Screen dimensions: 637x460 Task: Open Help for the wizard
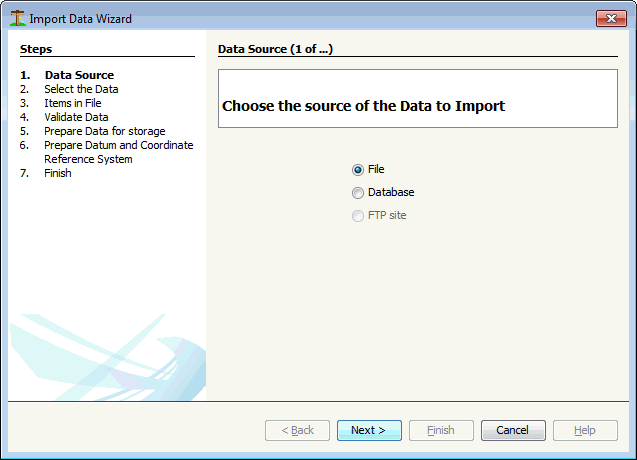(x=585, y=430)
